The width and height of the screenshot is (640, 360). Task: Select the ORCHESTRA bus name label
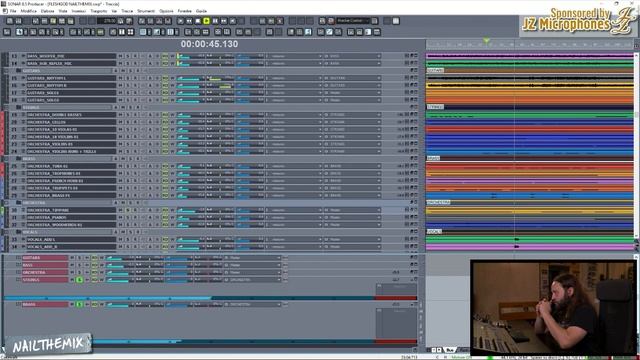point(45,273)
